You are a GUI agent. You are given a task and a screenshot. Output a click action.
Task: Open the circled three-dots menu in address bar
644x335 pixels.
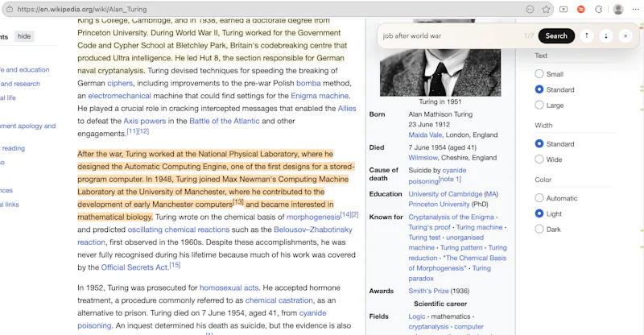point(530,9)
